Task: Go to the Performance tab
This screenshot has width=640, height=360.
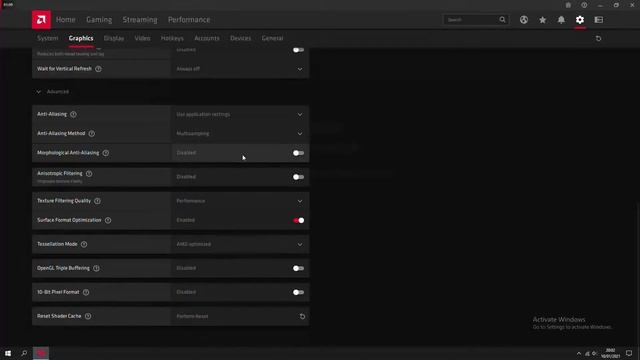Action: pos(189,20)
